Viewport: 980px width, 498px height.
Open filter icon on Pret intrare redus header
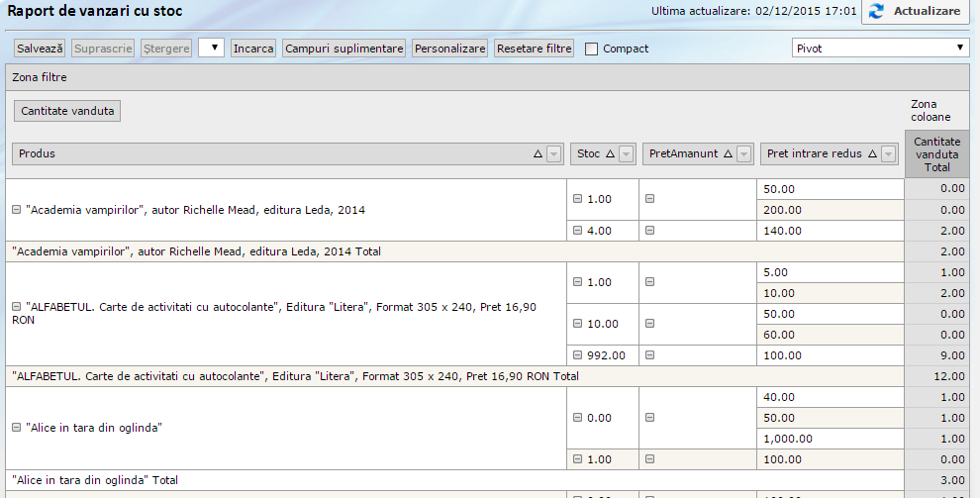point(888,153)
